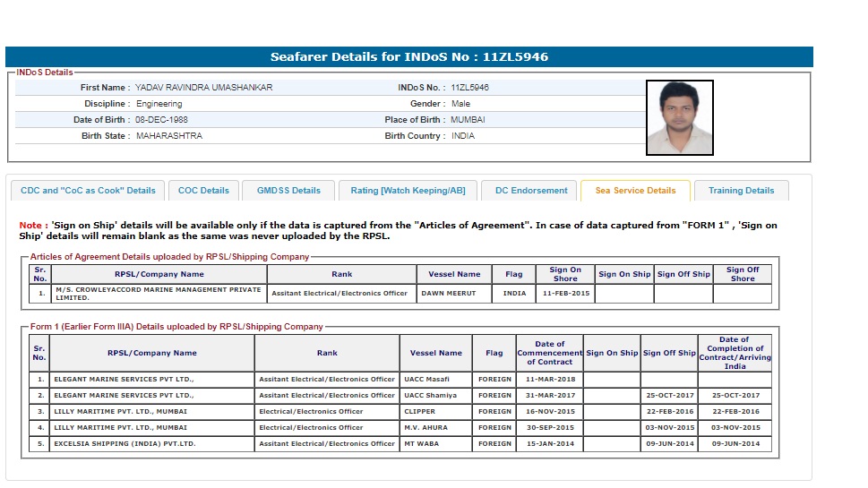Click the Excelsia Shipping (India) company cell
Image resolution: width=868 pixels, height=488 pixels.
(x=125, y=444)
